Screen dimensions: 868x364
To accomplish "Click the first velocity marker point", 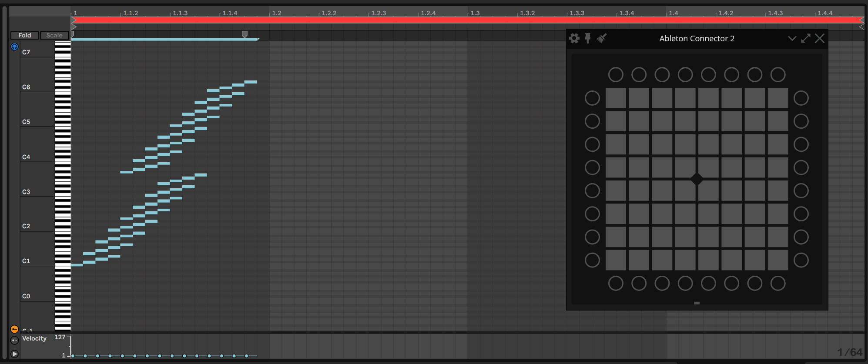I will pos(73,356).
